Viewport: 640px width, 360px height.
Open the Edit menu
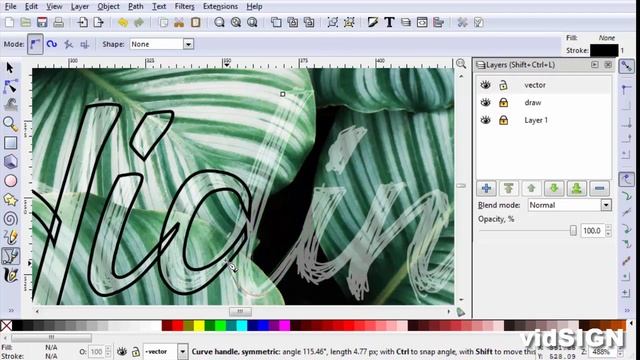click(31, 7)
